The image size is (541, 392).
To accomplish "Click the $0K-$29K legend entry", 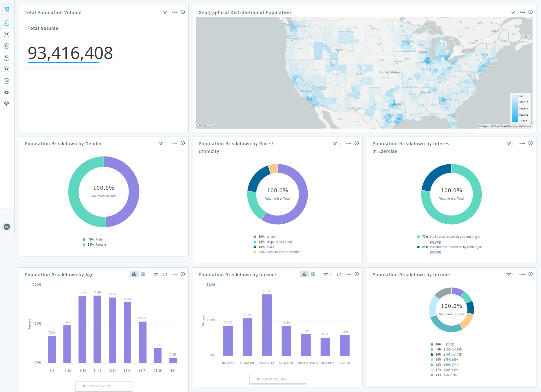I will pos(443,375).
